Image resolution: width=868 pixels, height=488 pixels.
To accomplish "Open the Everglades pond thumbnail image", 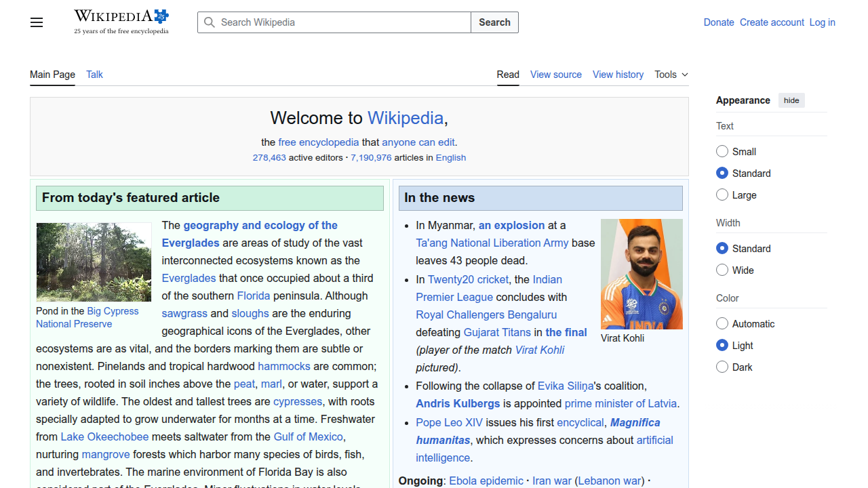I will point(94,262).
